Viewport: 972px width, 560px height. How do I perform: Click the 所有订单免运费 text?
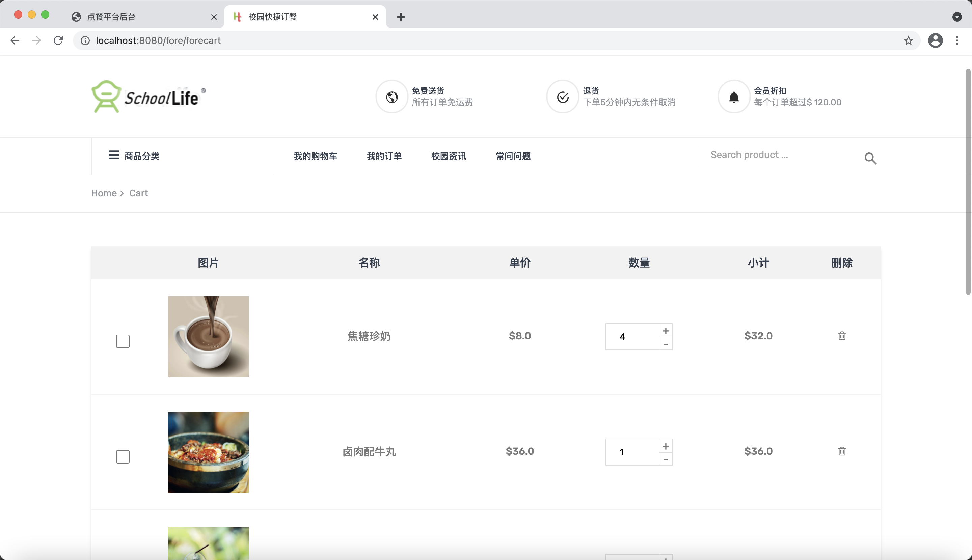(x=442, y=102)
